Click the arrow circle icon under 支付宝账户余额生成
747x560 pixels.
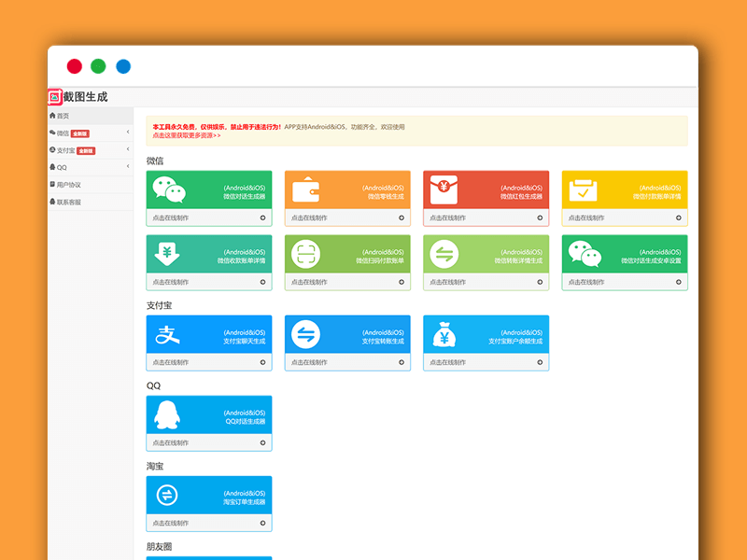540,362
